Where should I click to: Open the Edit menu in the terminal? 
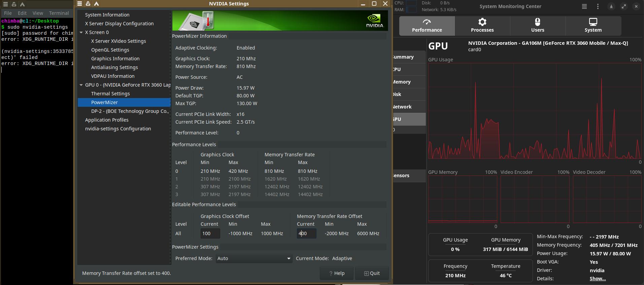22,13
